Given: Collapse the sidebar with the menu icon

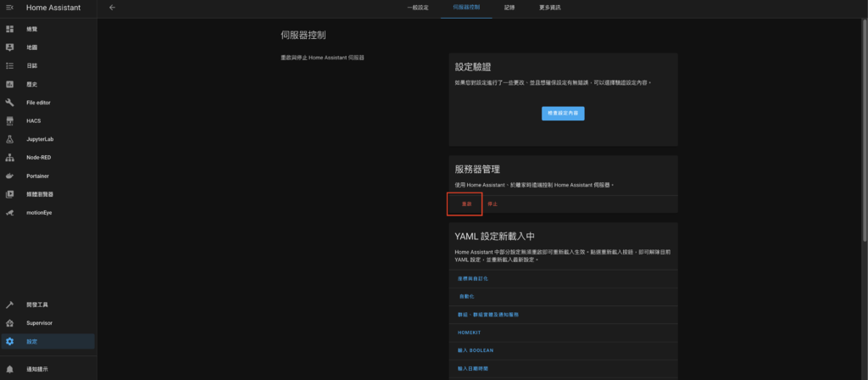Looking at the screenshot, I should click(9, 8).
